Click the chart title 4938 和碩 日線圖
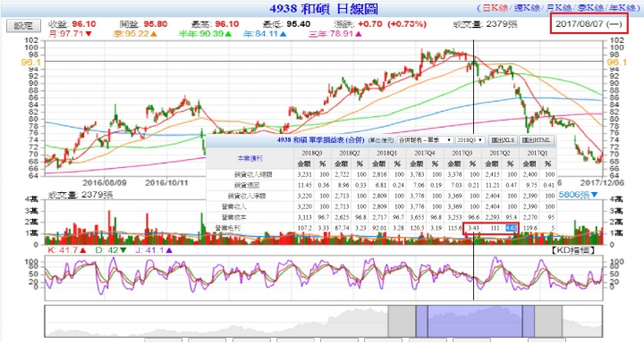 pos(324,9)
